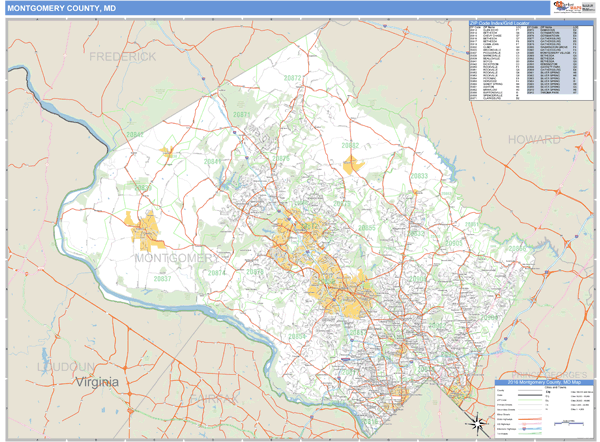Select the LOUDOUN county label

tap(65, 367)
